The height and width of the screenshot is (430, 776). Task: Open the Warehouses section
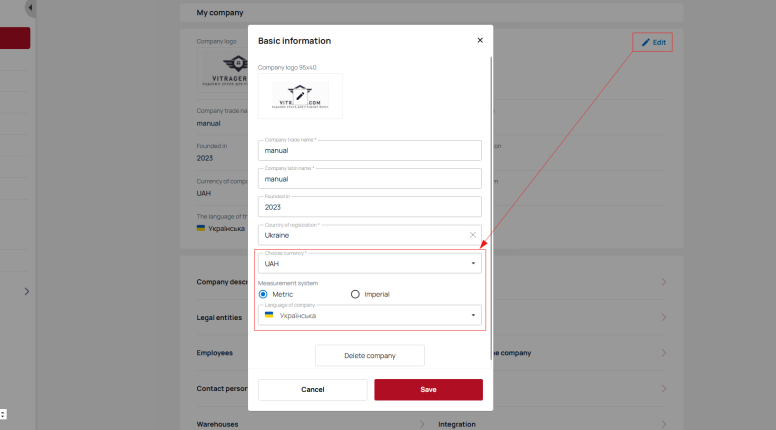[x=217, y=424]
